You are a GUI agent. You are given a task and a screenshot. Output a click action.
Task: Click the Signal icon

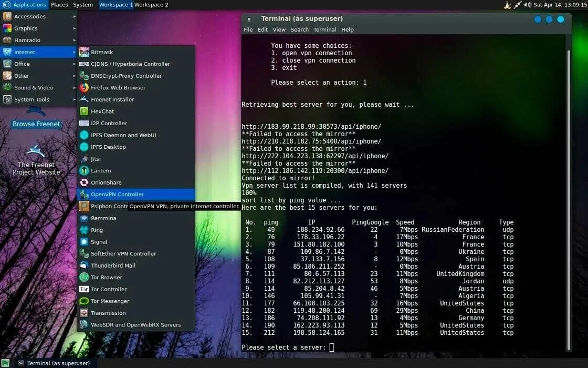(x=84, y=242)
